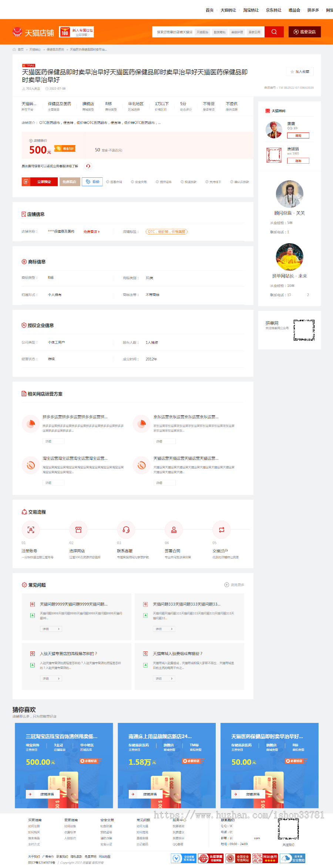
Task: Click the 免费看店 beige button
Action: click(70, 182)
